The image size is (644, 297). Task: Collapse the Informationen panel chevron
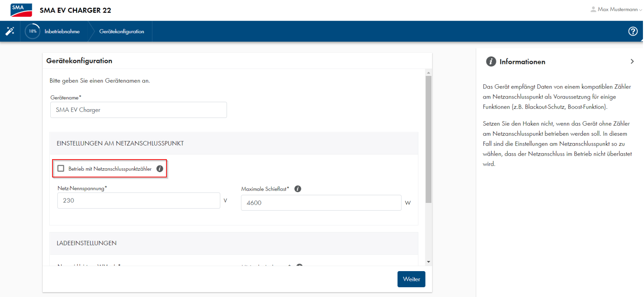pyautogui.click(x=632, y=62)
